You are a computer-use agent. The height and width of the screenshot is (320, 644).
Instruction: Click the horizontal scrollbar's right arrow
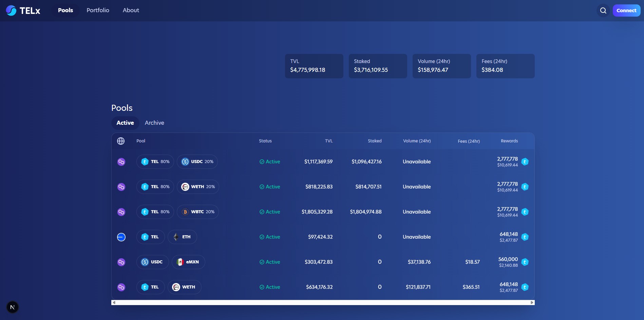[x=532, y=302]
